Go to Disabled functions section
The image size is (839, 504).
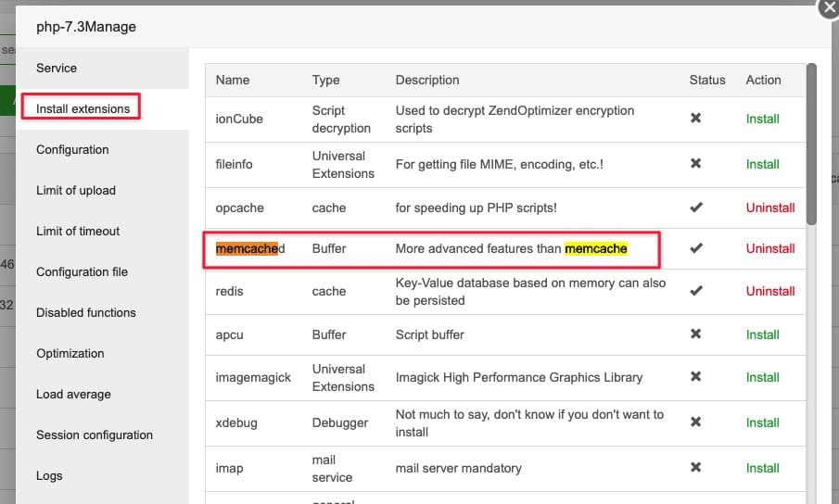[86, 312]
